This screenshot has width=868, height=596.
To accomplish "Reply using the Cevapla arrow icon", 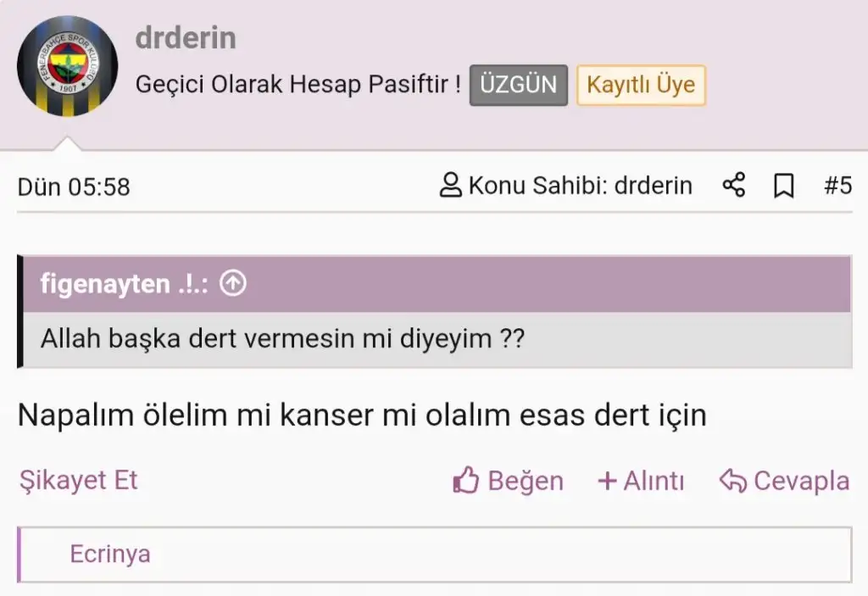I will pos(732,482).
